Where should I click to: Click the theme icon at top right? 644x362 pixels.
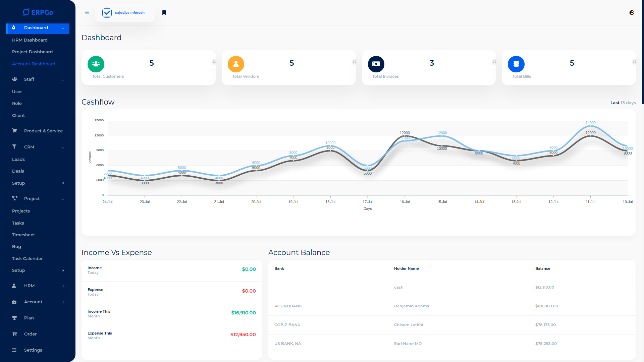(632, 13)
